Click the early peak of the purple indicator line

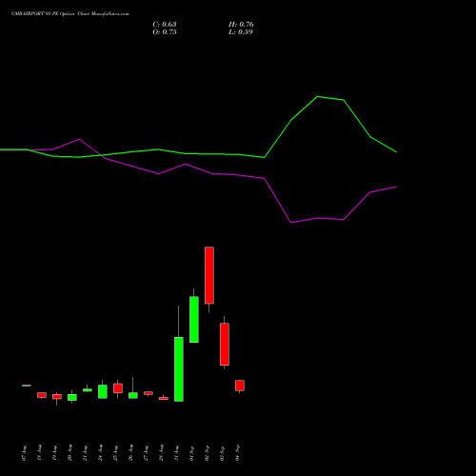(x=79, y=139)
